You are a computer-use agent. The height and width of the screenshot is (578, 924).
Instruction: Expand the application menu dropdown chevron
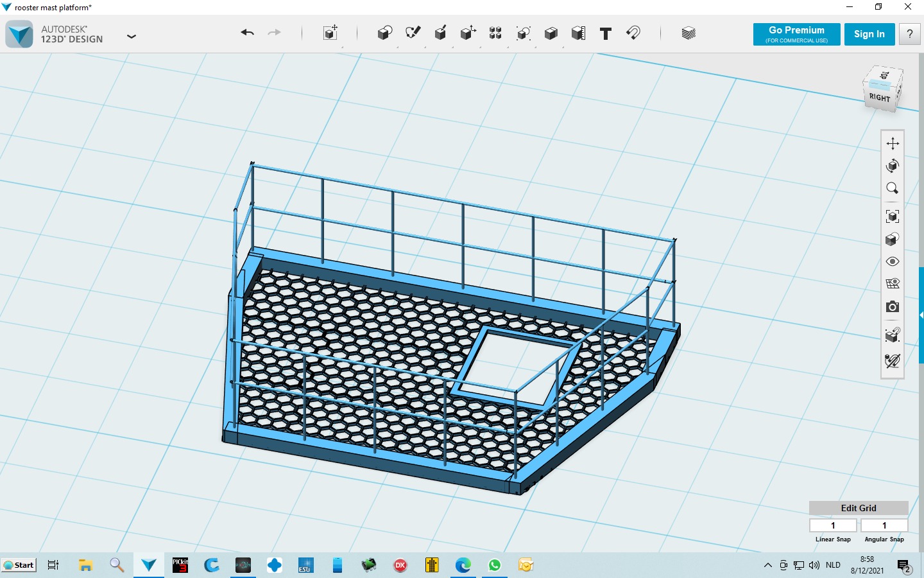click(x=132, y=37)
